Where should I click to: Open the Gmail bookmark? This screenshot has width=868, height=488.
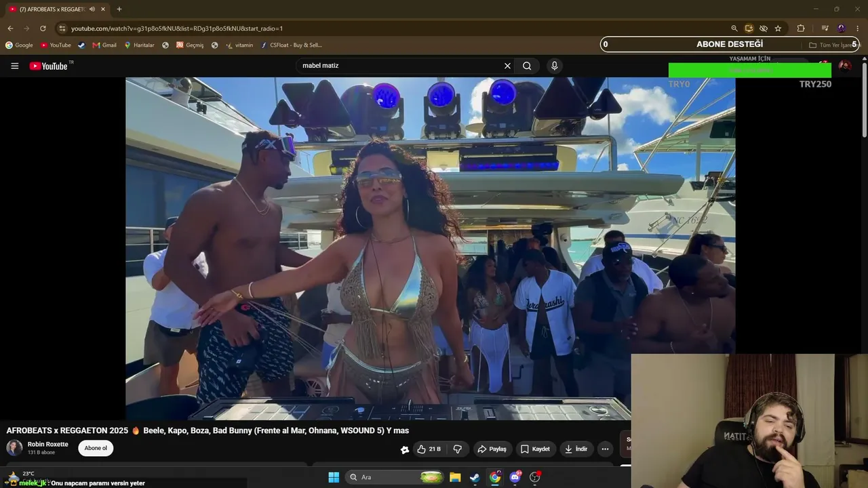pyautogui.click(x=104, y=45)
